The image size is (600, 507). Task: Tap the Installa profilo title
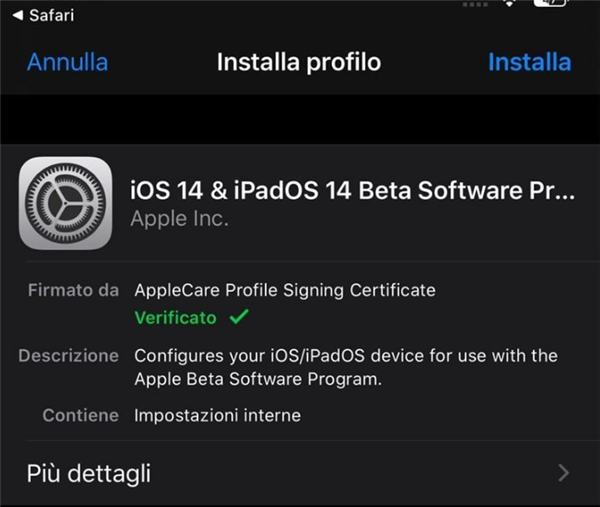click(299, 62)
